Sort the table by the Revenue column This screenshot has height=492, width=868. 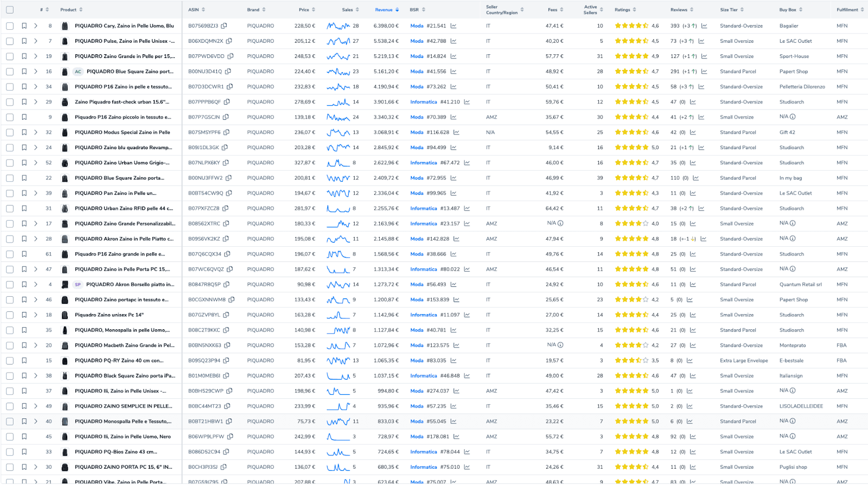click(x=387, y=10)
